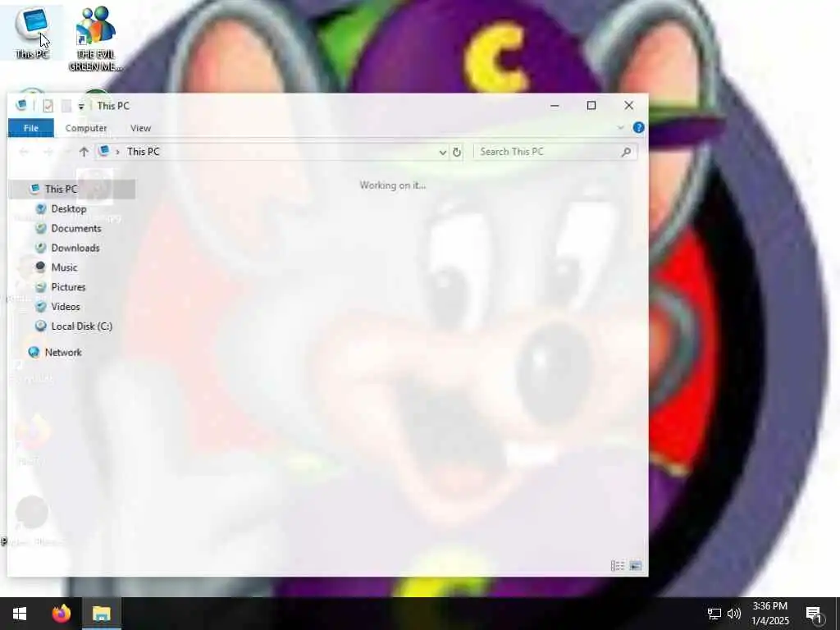Open the Windows Start menu
Viewport: 840px width, 630px height.
pos(20,614)
